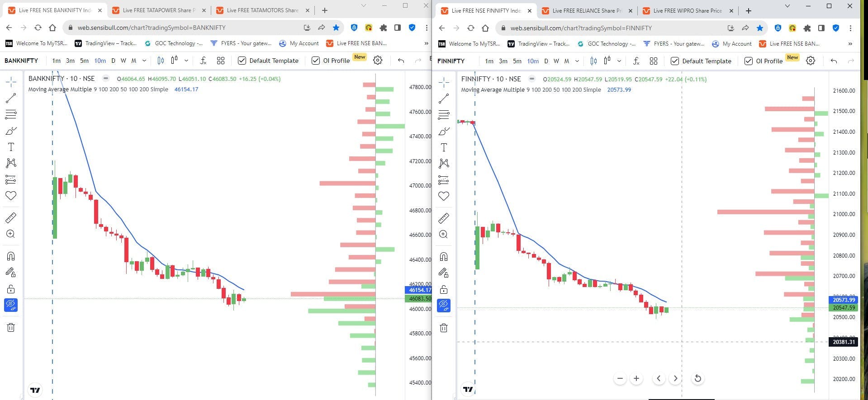The width and height of the screenshot is (868, 400).
Task: Toggle hide all drawings in FINNIFTY chart
Action: pyautogui.click(x=444, y=306)
